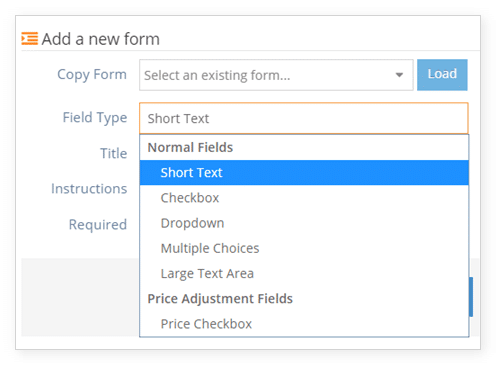Click the Required label
Viewport: 496px width, 365px height.
(98, 225)
